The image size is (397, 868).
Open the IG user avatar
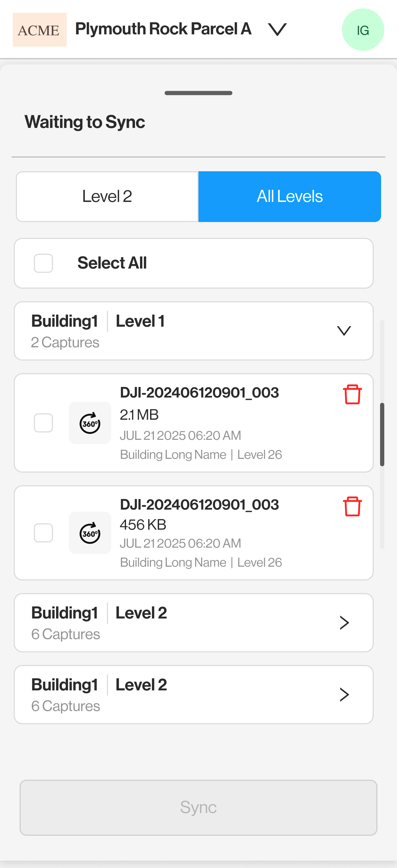pyautogui.click(x=363, y=30)
